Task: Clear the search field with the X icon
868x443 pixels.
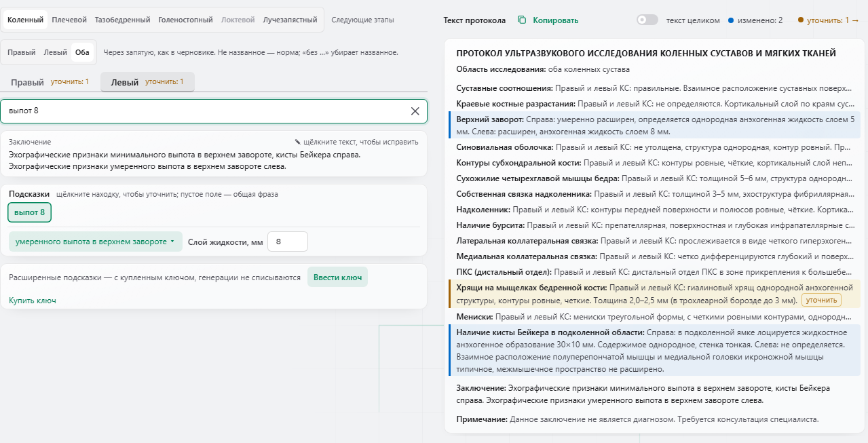Action: tap(415, 111)
